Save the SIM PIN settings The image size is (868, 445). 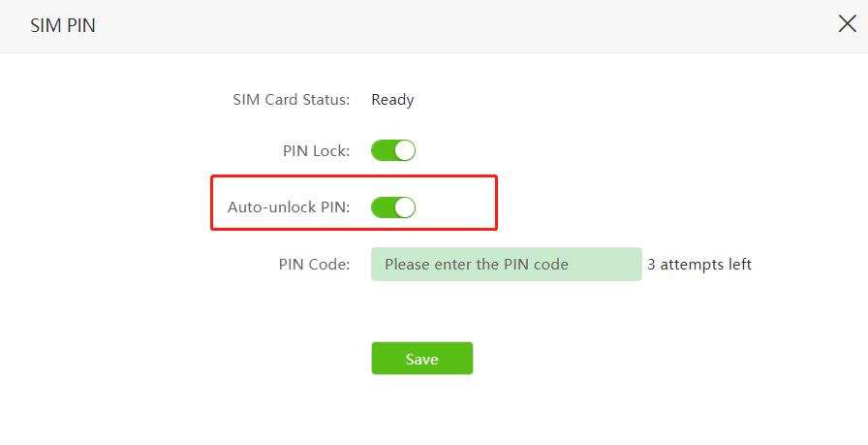point(421,359)
